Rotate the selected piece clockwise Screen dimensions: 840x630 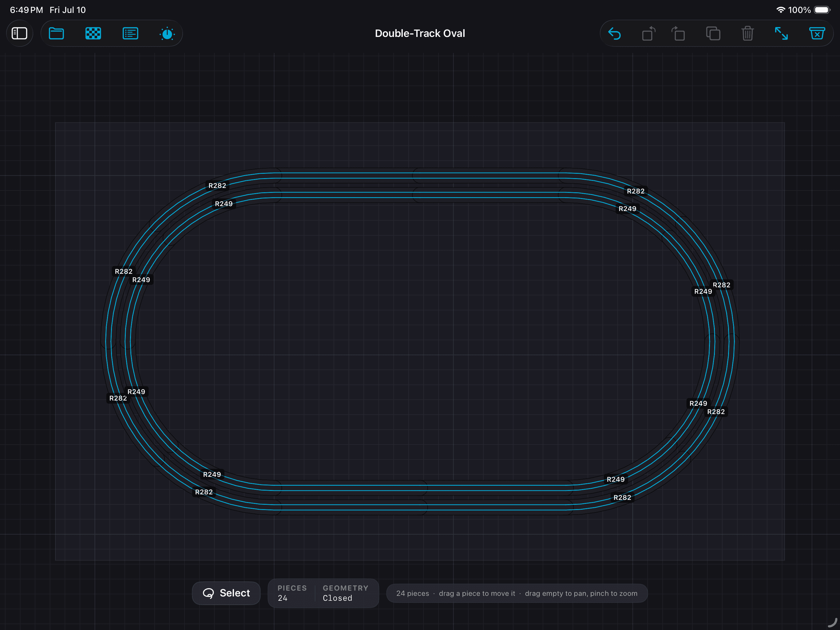click(x=678, y=34)
